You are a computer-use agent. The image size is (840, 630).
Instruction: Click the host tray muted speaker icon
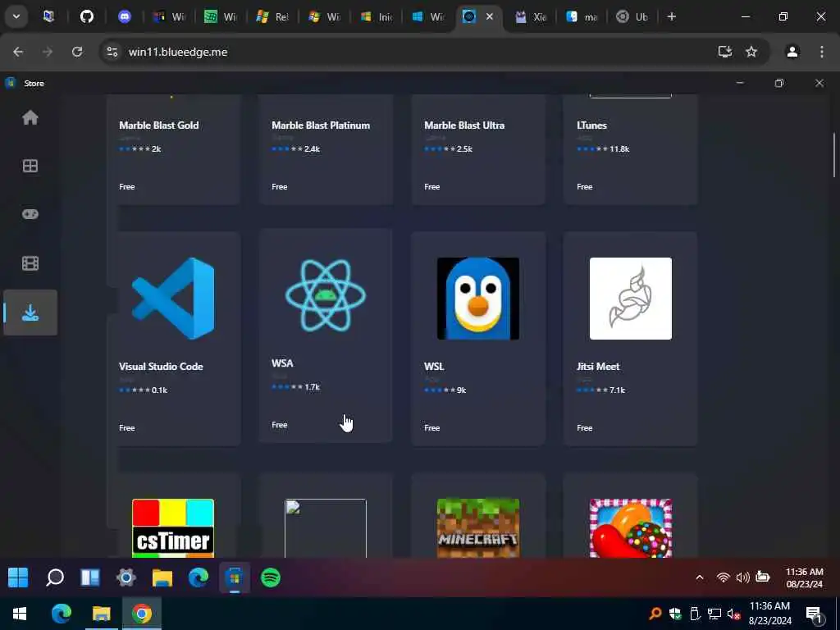[734, 614]
